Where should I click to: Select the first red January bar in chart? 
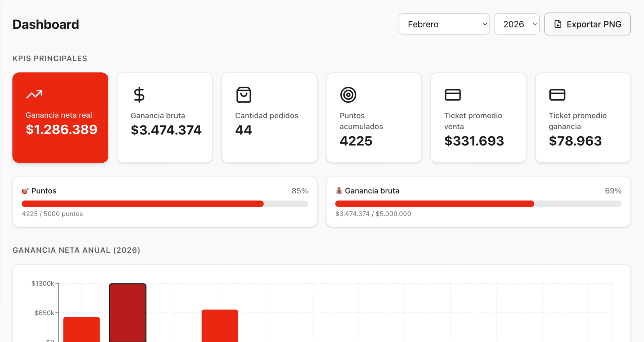tap(82, 329)
